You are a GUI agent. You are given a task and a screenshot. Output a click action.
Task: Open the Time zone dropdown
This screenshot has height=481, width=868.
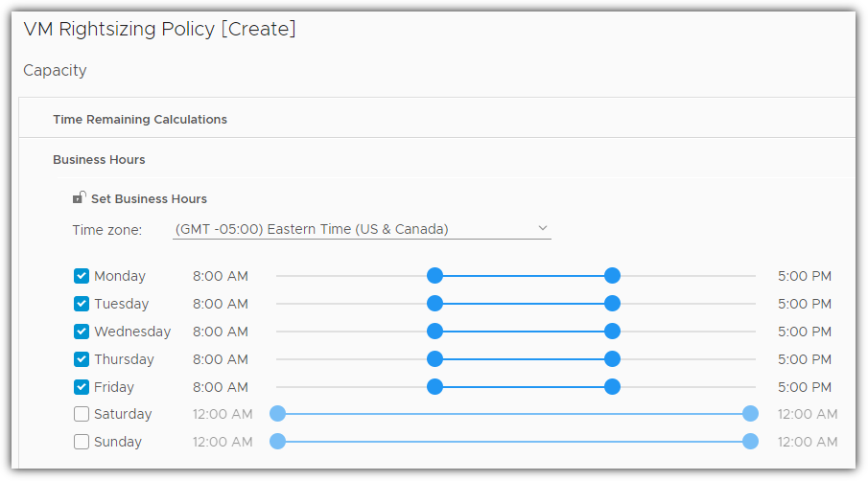[x=361, y=229]
